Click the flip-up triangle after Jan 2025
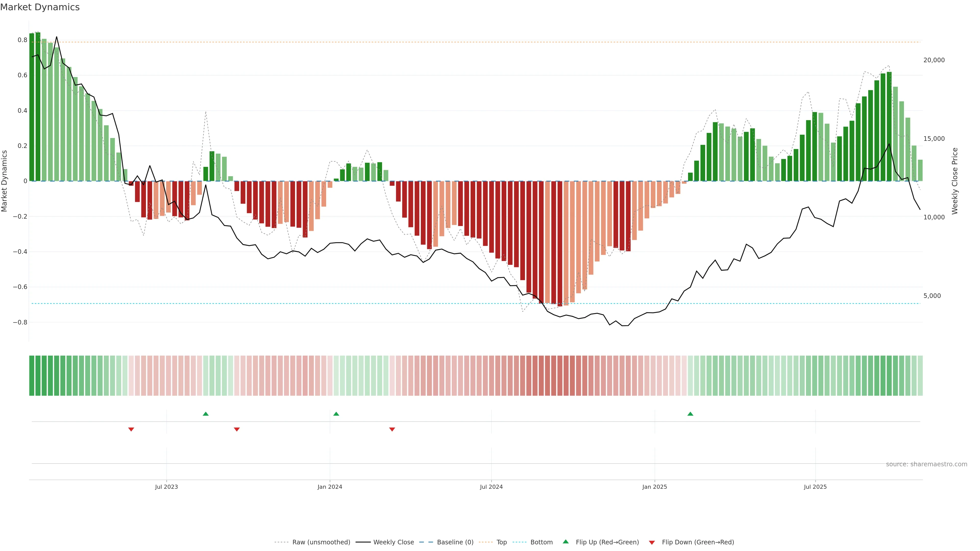The width and height of the screenshot is (980, 551). click(690, 414)
